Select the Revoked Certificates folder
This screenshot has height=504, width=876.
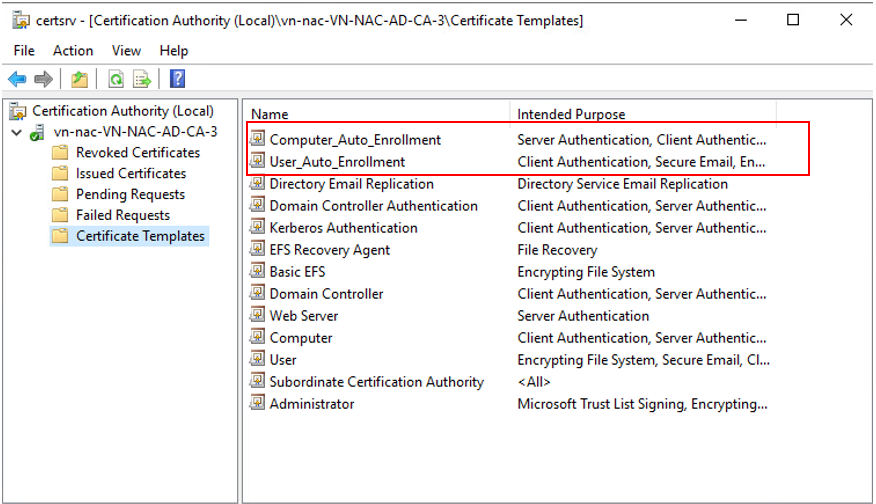pyautogui.click(x=137, y=153)
